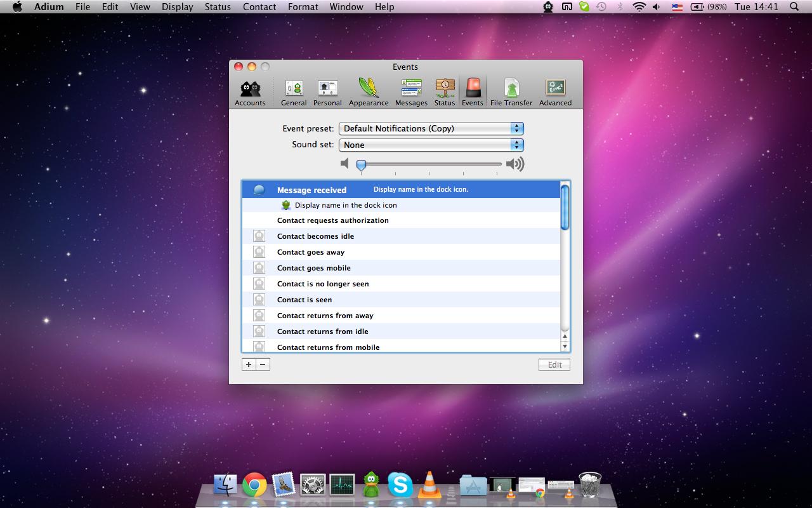Expand the Event preset dropdown
The image size is (812, 508).
(x=431, y=128)
